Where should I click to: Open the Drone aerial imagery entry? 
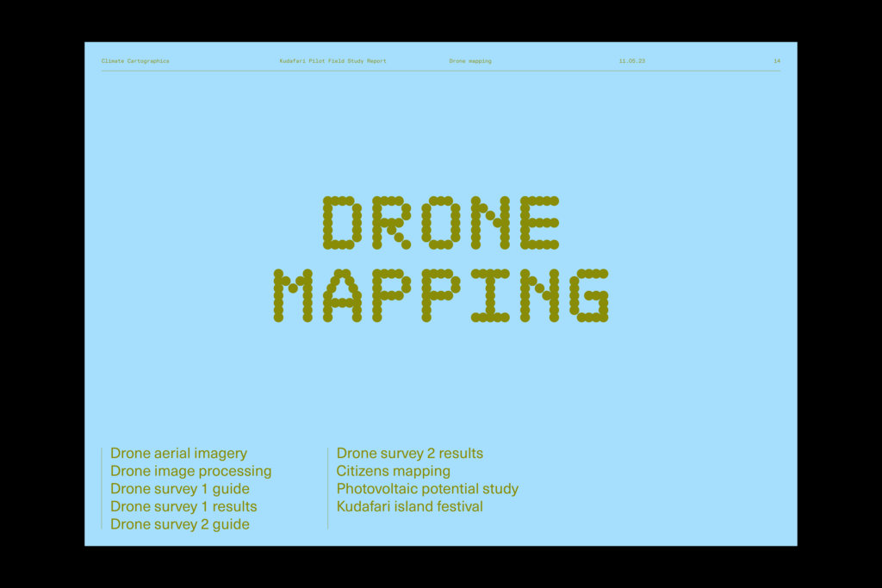178,454
